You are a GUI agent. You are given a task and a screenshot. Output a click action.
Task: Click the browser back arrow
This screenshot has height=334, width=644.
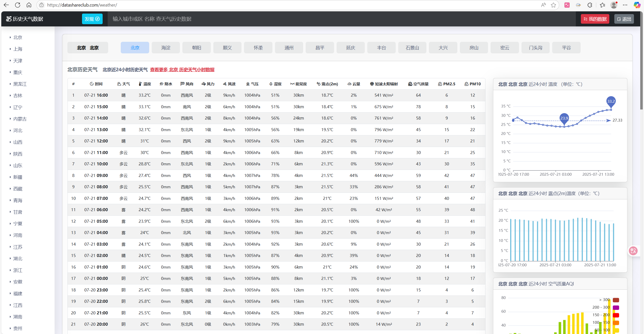[x=6, y=5]
